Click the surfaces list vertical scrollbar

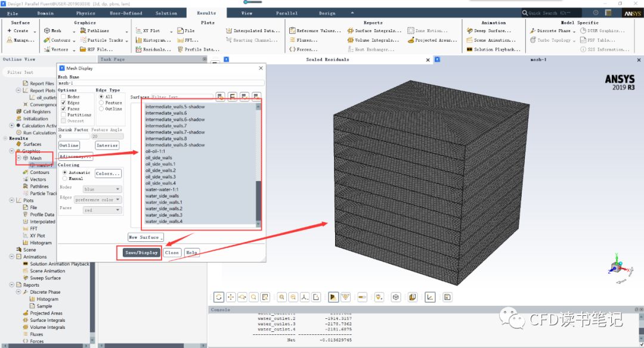[x=258, y=165]
